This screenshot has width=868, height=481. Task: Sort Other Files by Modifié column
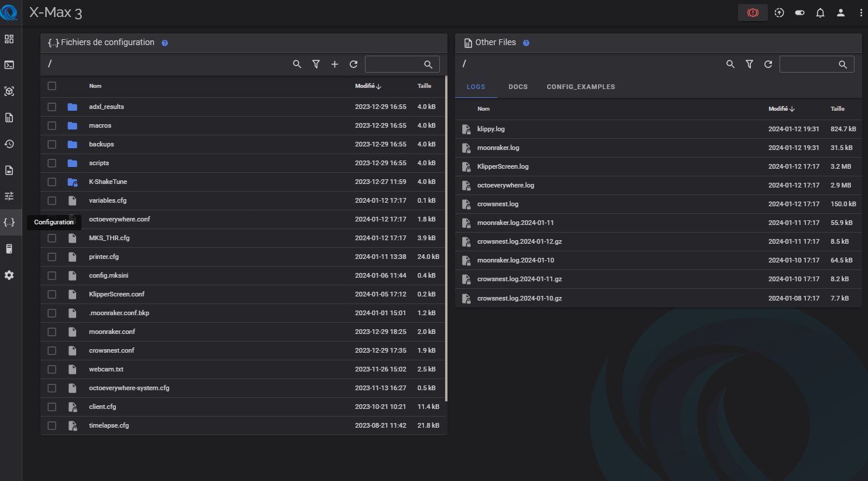point(781,108)
